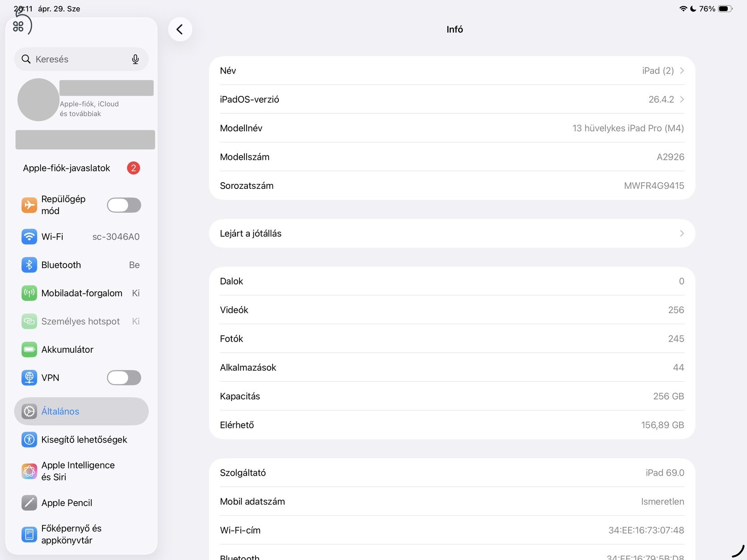747x560 pixels.
Task: Tap the Wi-Fi settings icon
Action: (x=29, y=237)
